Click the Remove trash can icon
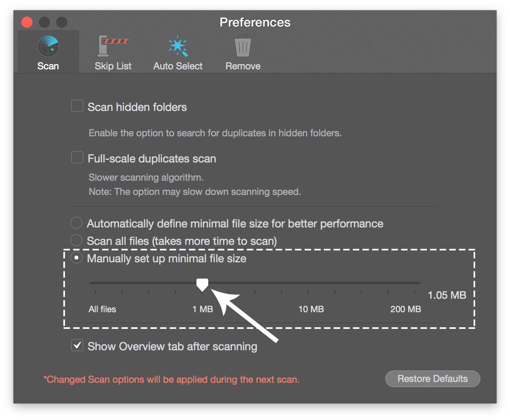Screen dimensions: 510x420 (243, 46)
